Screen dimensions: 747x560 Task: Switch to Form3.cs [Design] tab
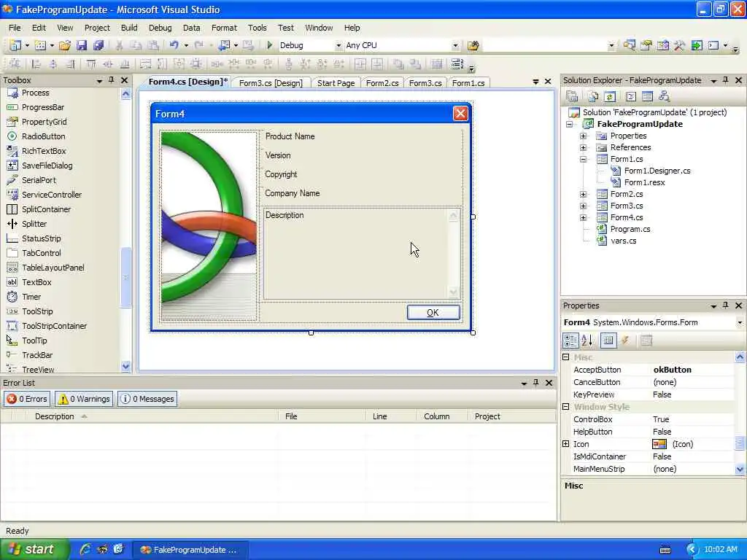click(x=271, y=83)
